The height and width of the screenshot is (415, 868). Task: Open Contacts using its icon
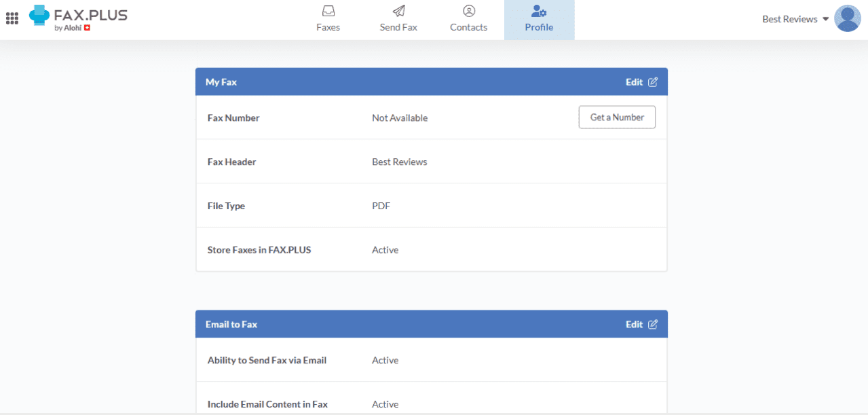tap(468, 10)
